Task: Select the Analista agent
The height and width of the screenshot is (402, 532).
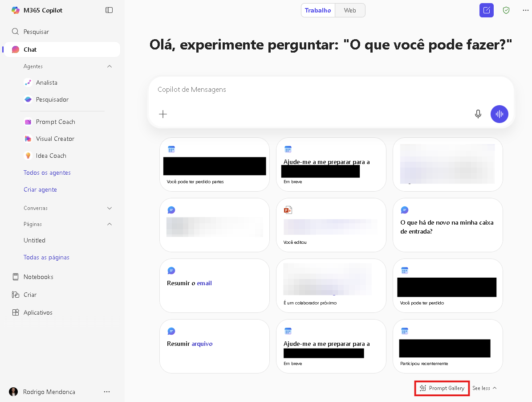Action: click(x=46, y=82)
